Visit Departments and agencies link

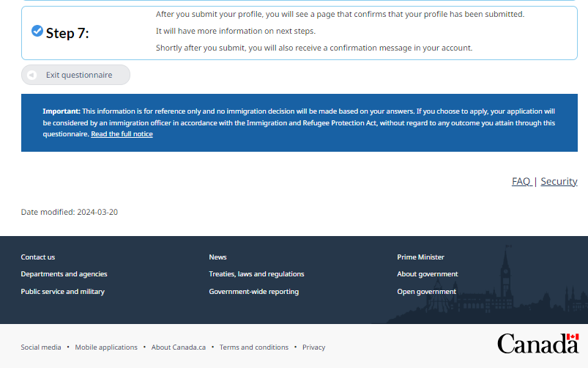click(64, 274)
